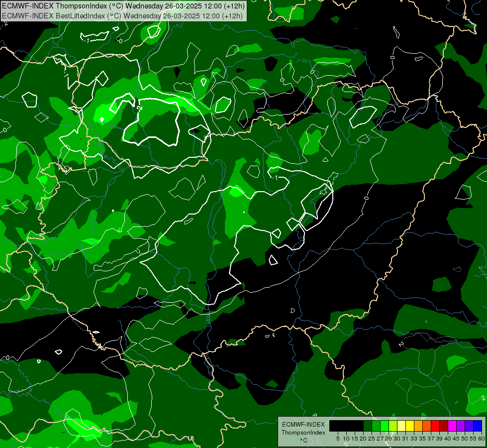
Task: Select the lime 29–30 legend swatch
Action: click(x=393, y=426)
